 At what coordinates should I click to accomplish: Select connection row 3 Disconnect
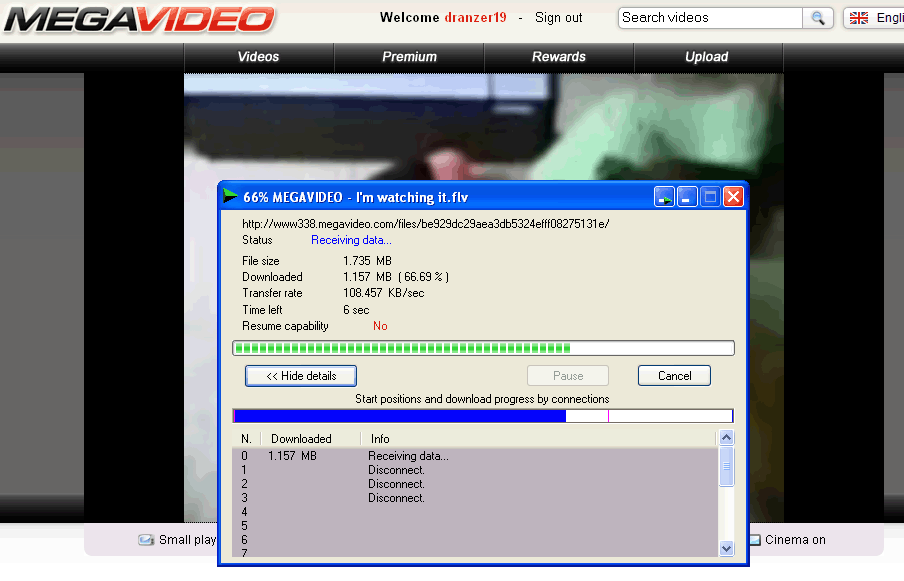[x=475, y=497]
